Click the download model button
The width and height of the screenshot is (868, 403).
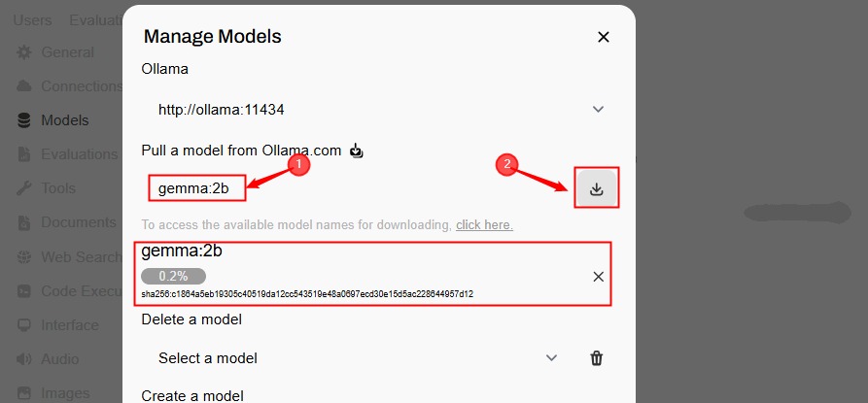(x=597, y=188)
